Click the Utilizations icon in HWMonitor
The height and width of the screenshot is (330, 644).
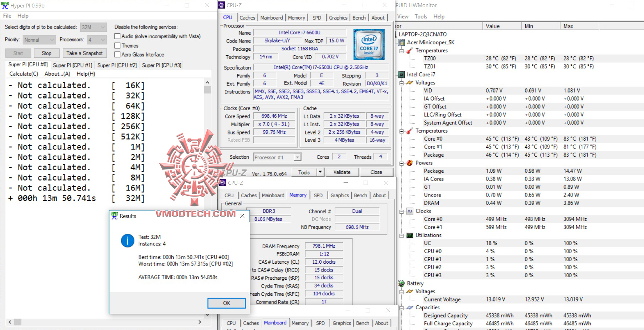point(411,235)
